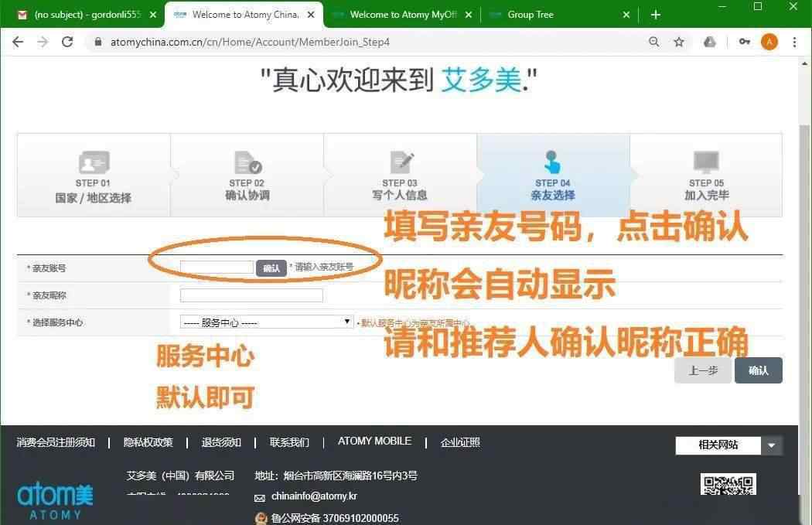Click the 地址 烟台市高新区 address text
The image size is (812, 525).
pos(336,476)
